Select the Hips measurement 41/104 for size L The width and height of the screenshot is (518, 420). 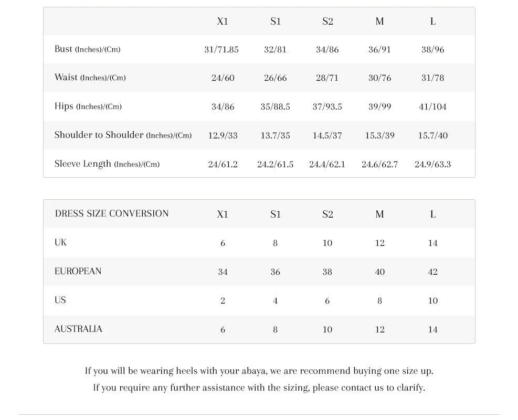coord(432,107)
